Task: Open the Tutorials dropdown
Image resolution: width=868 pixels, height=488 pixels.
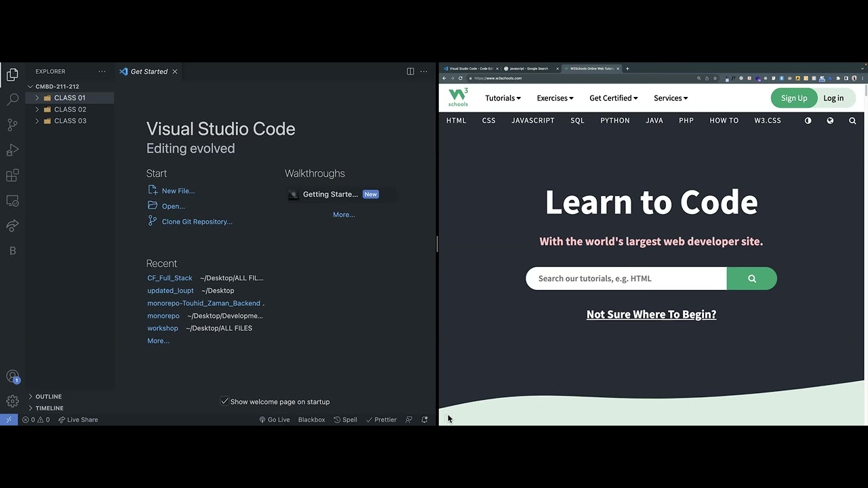Action: pyautogui.click(x=503, y=98)
